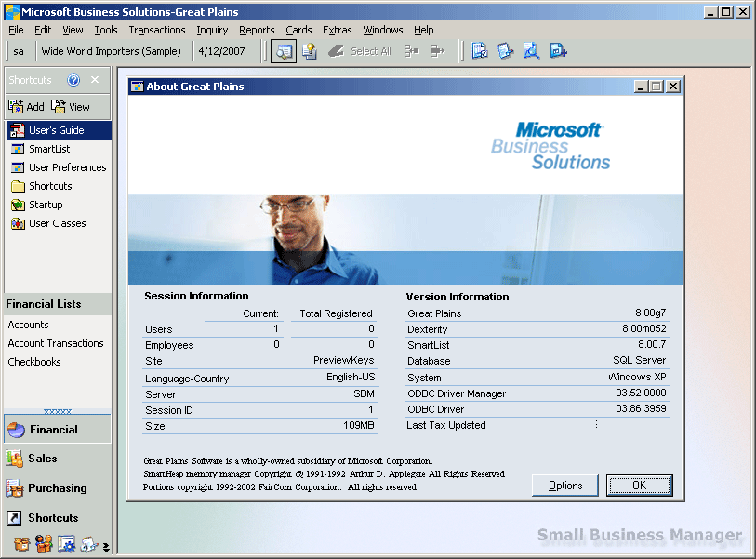The width and height of the screenshot is (756, 559).
Task: Click the Select All toolbar button
Action: point(371,51)
